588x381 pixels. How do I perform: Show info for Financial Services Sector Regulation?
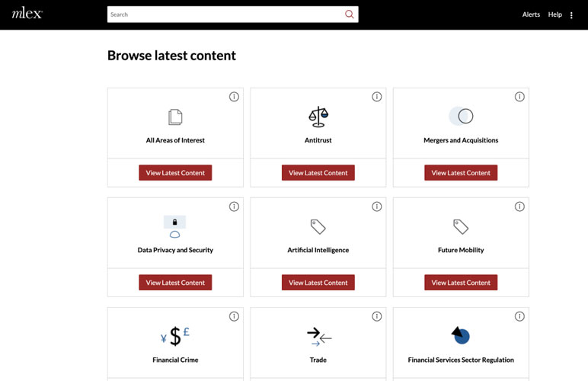click(x=519, y=316)
